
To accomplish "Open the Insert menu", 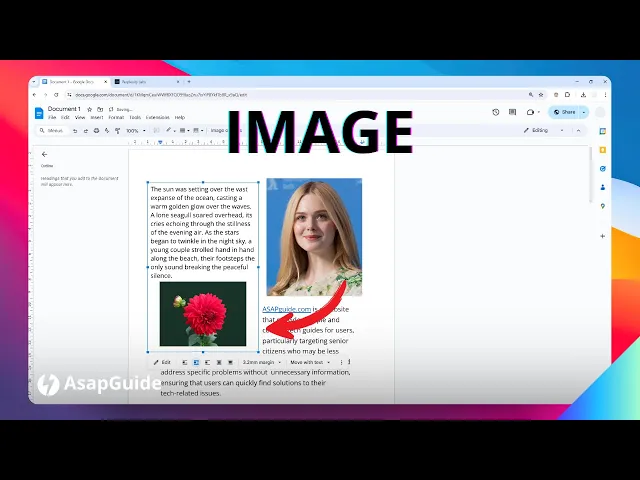I will pos(97,118).
